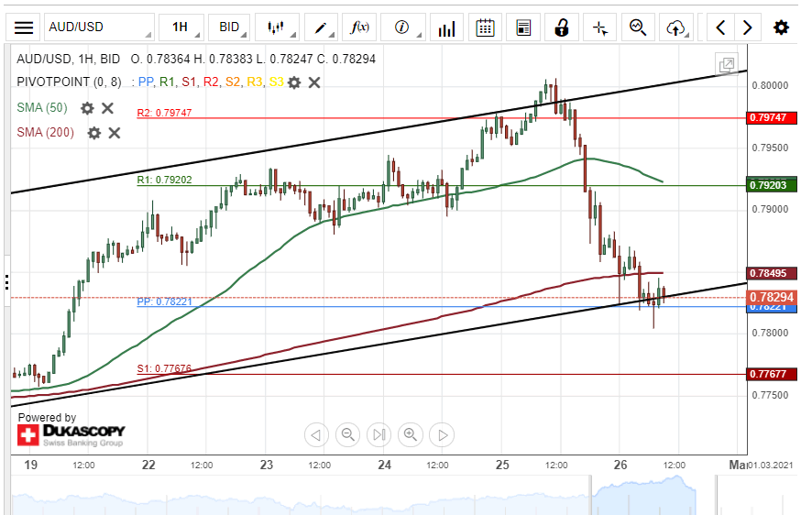812x515 pixels.
Task: Click the play-left chart navigation button
Action: [x=316, y=434]
